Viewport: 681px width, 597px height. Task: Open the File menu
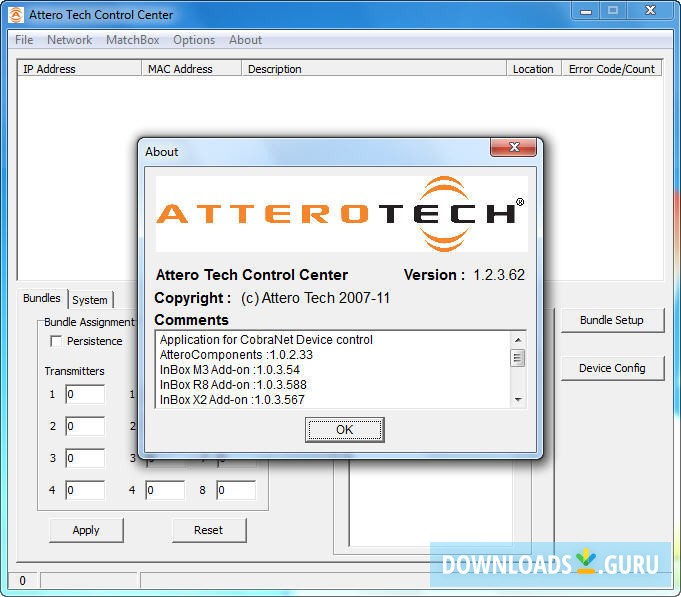(24, 40)
